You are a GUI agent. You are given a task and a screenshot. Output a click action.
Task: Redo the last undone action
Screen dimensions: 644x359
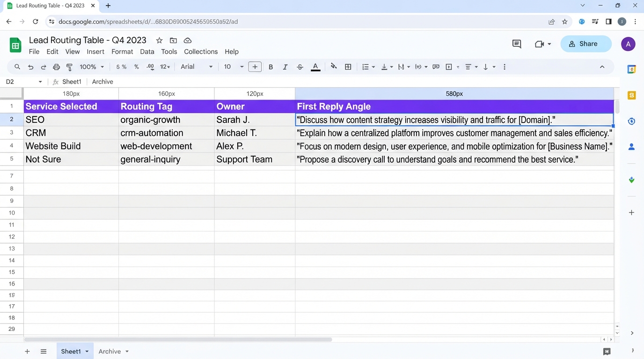coord(44,67)
